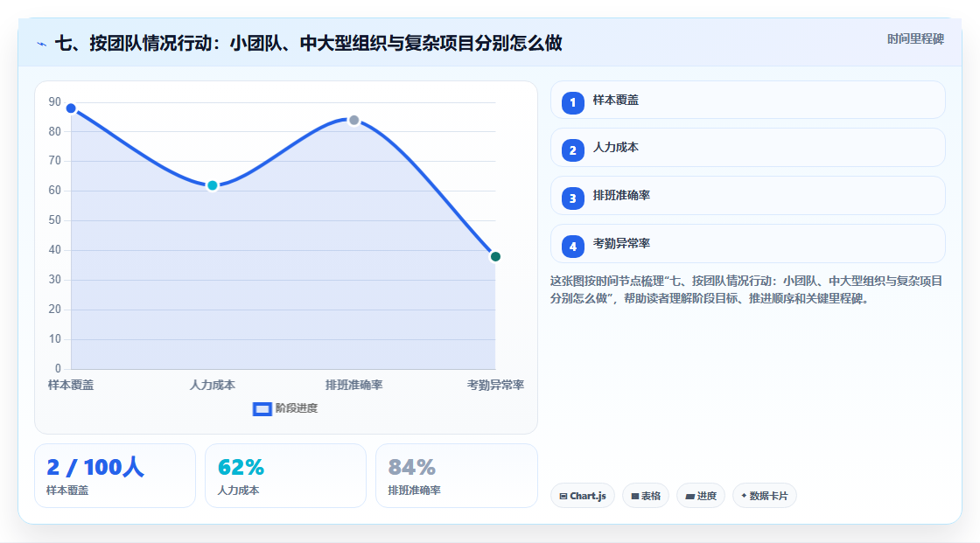Click the 阶段进度 legend text
The image size is (980, 543).
(297, 408)
